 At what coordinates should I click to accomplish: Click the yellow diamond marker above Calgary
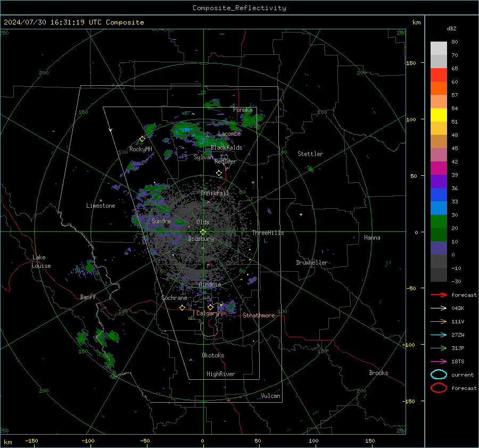pos(210,307)
